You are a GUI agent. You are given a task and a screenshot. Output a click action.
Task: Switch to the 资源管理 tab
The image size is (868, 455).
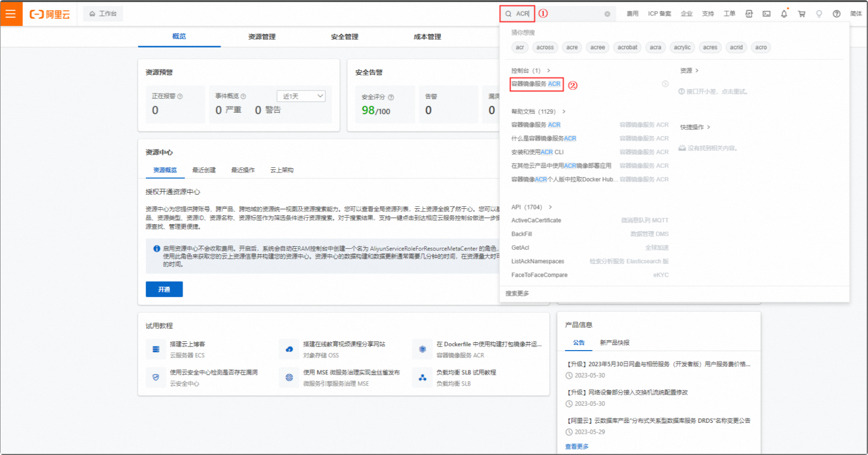(262, 37)
